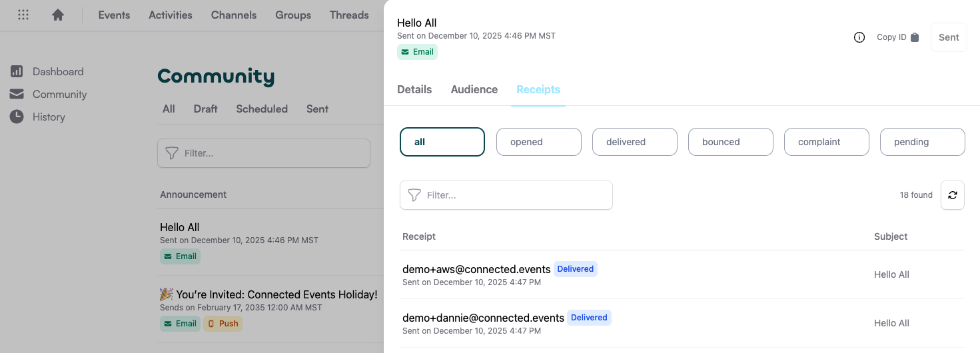Show only bounced receipts

tap(730, 142)
